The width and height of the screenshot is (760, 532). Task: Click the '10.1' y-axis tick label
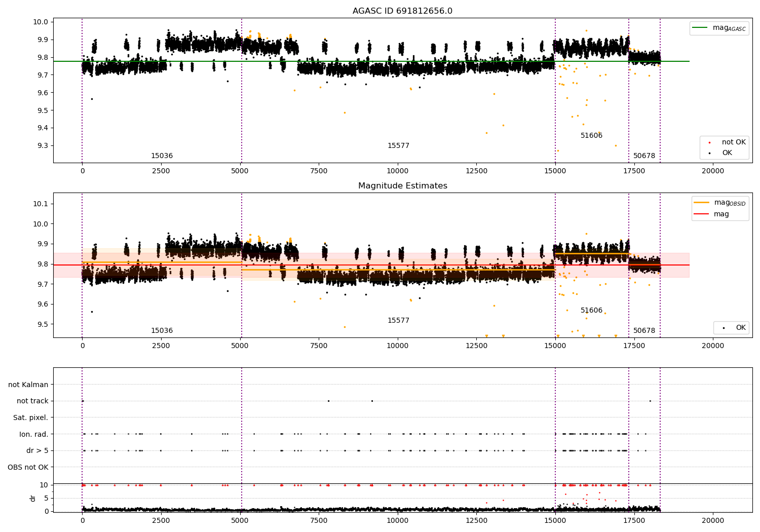41,204
